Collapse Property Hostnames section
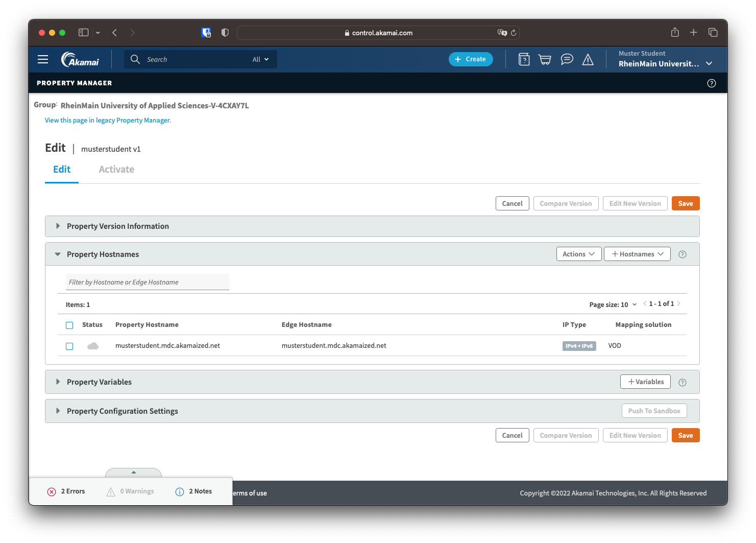 tap(58, 254)
